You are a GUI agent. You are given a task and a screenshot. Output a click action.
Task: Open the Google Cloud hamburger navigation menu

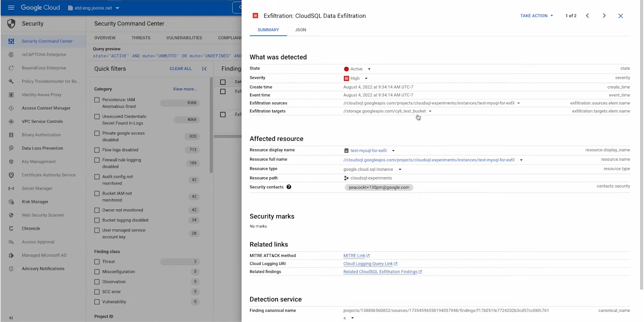(11, 8)
